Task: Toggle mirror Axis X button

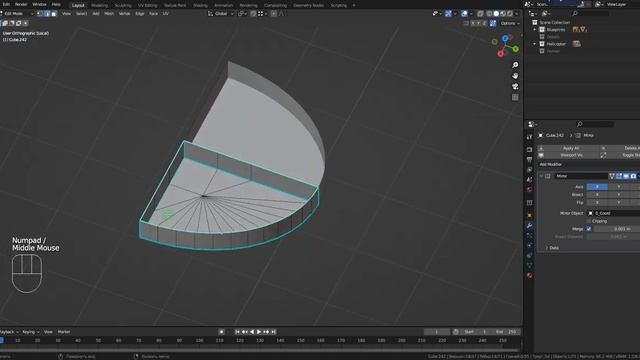Action: (597, 187)
